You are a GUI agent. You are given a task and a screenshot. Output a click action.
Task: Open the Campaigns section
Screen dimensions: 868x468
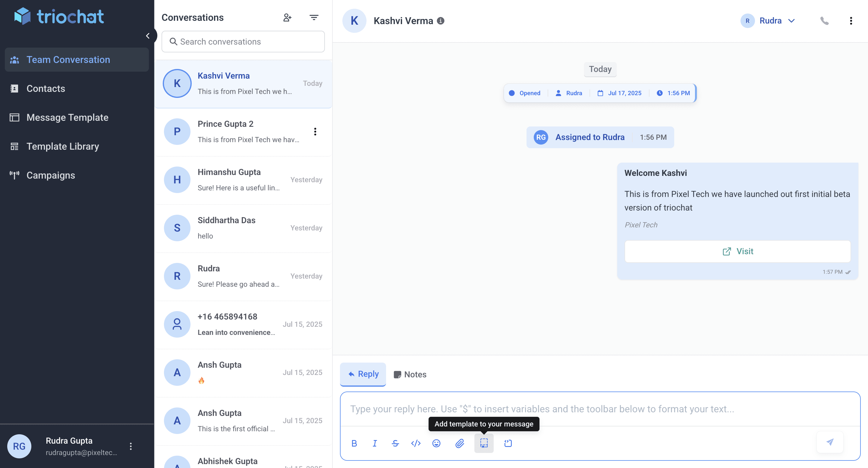(51, 175)
